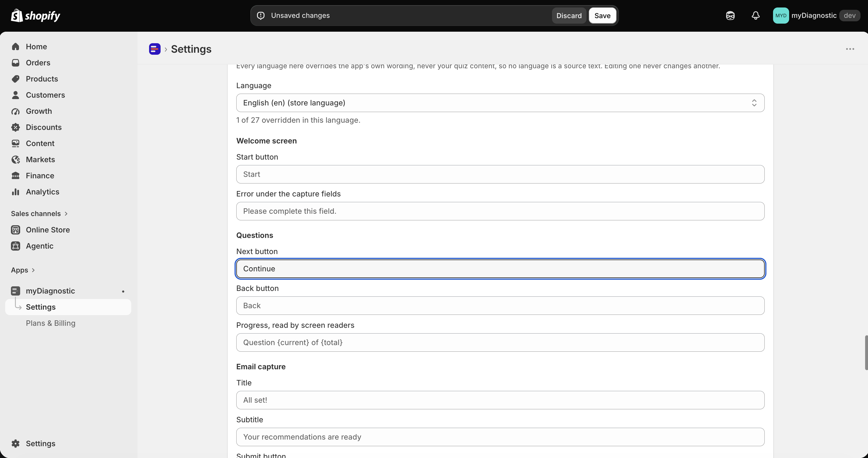The width and height of the screenshot is (868, 458).
Task: Click the myDiagnostic app icon in breadcrumb
Action: 155,49
